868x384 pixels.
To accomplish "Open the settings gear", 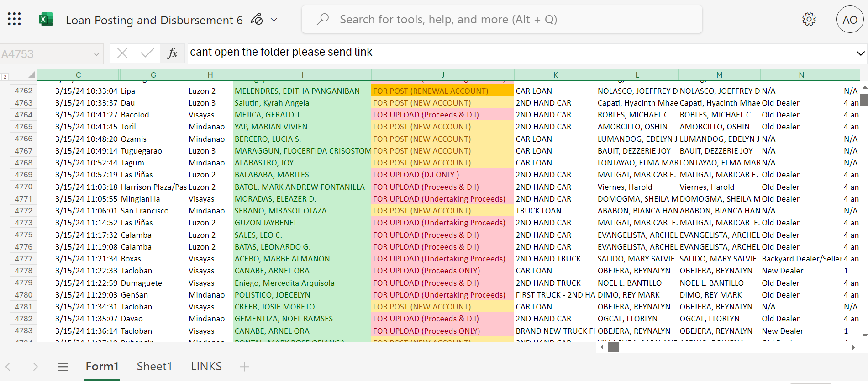I will (809, 19).
